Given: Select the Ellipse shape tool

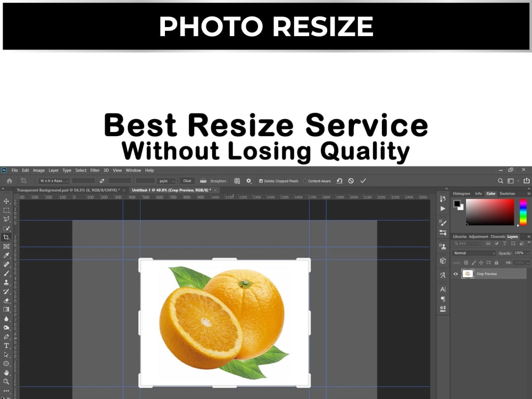Looking at the screenshot, I should pyautogui.click(x=6, y=364).
